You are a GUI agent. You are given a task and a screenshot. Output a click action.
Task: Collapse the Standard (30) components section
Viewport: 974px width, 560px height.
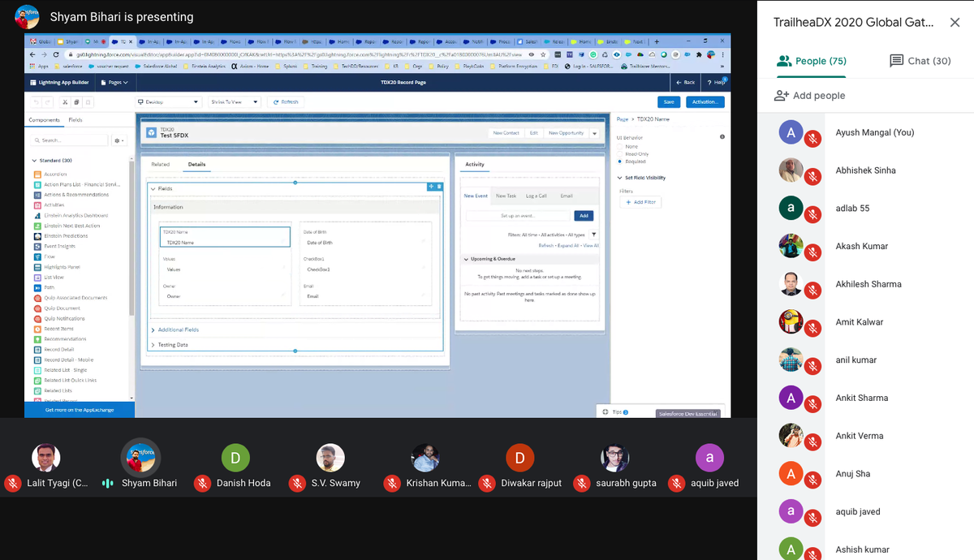35,161
